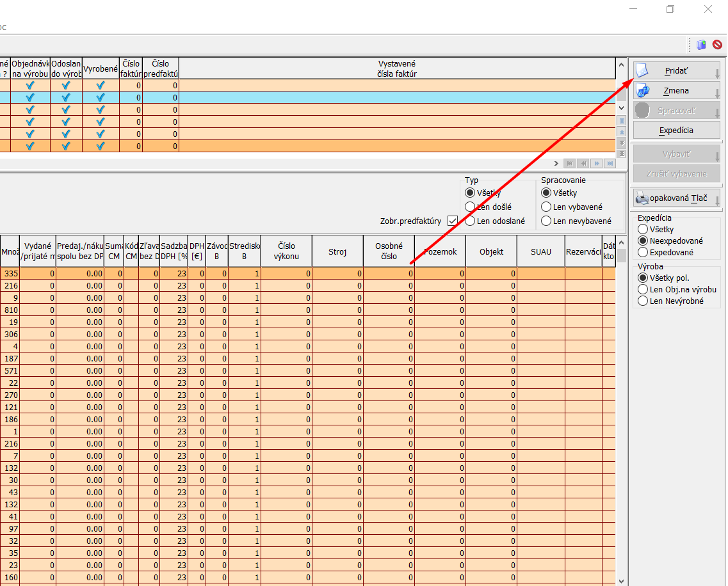Click the move-to-bottom row icon beside upper grid

[x=620, y=154]
